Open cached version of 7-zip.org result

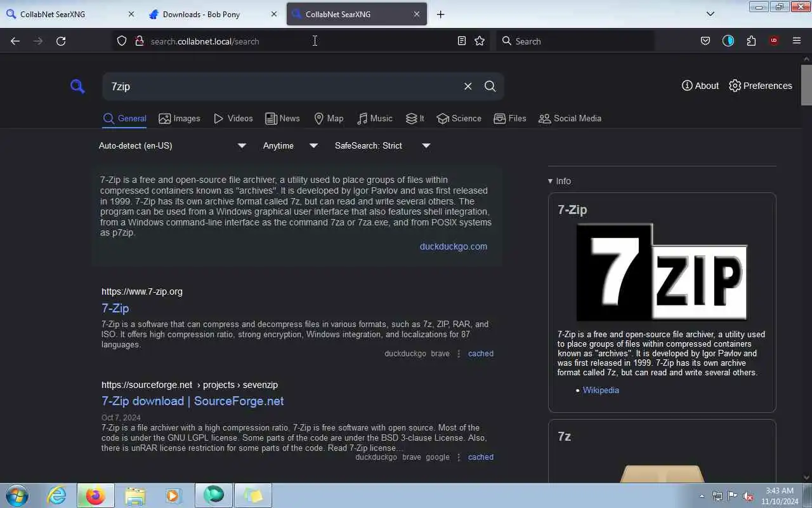click(481, 354)
